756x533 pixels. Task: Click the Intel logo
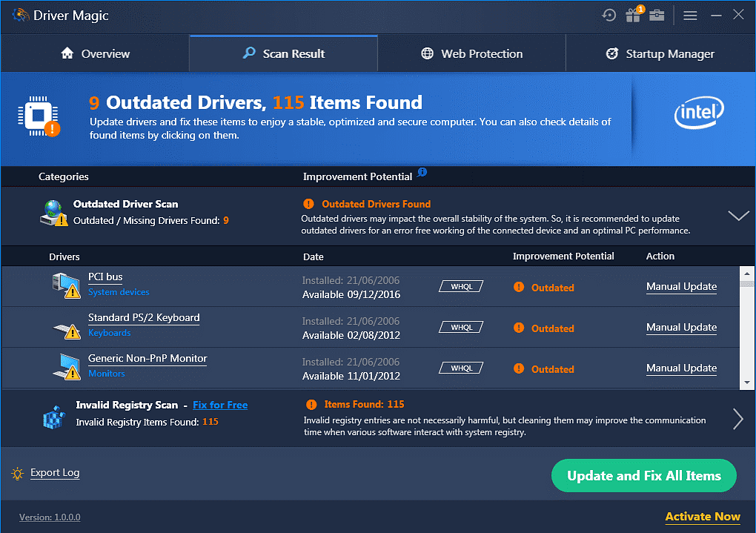tap(698, 113)
